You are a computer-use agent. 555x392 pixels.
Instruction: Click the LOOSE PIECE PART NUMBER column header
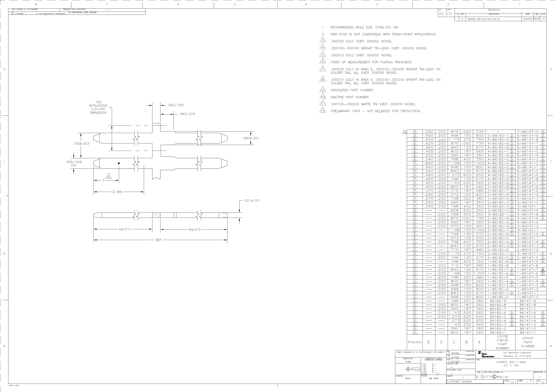pos(503,342)
